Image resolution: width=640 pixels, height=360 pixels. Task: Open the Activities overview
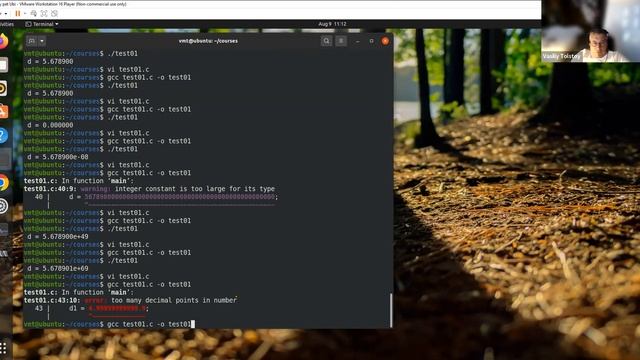[7, 24]
